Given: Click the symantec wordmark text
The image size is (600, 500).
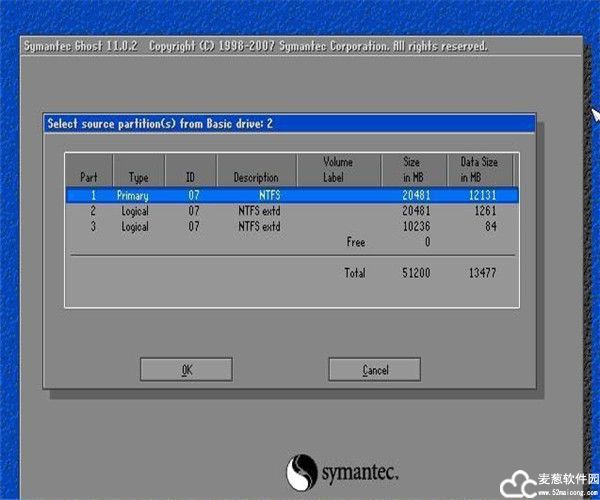Looking at the screenshot, I should pyautogui.click(x=360, y=470).
